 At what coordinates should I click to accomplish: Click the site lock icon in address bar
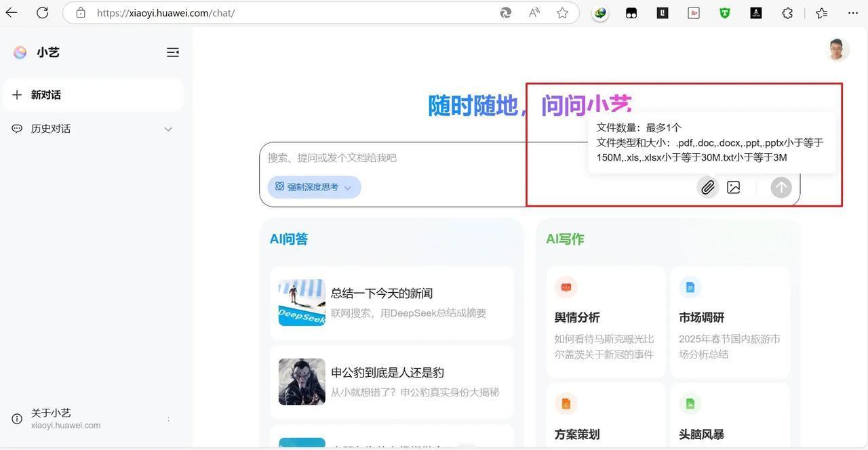tap(81, 13)
